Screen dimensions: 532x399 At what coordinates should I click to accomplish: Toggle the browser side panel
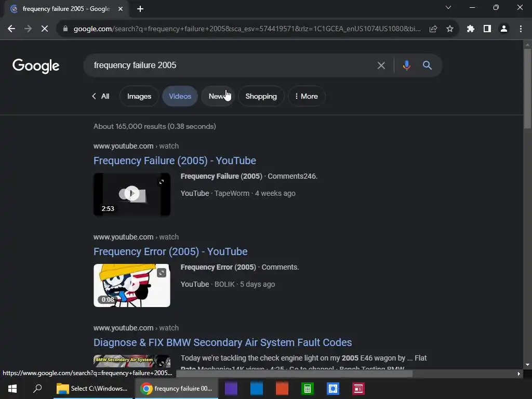[487, 29]
